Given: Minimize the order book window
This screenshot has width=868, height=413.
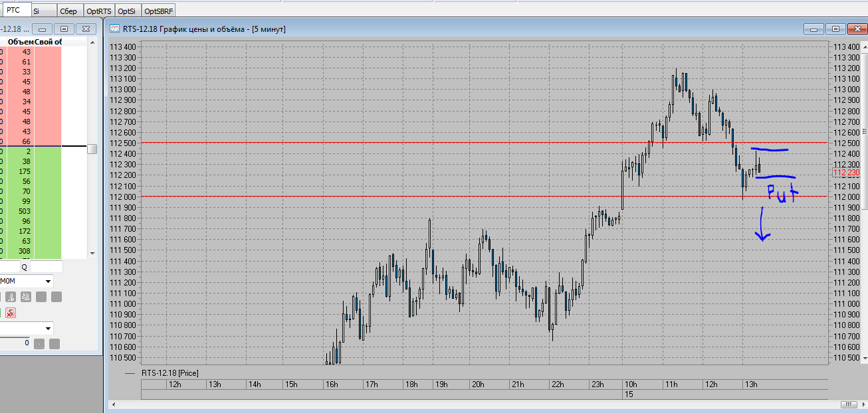Looking at the screenshot, I should 42,29.
